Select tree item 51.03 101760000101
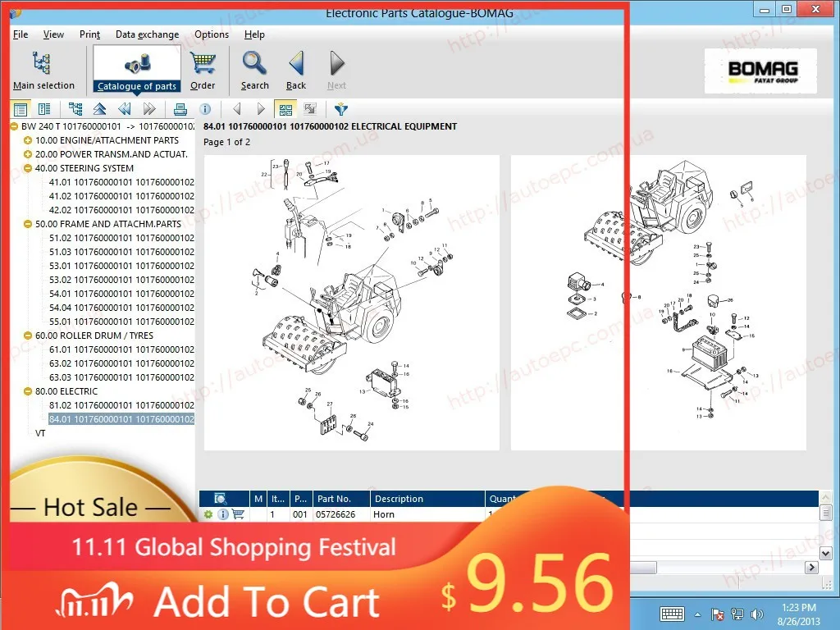840x630 pixels. coord(121,252)
